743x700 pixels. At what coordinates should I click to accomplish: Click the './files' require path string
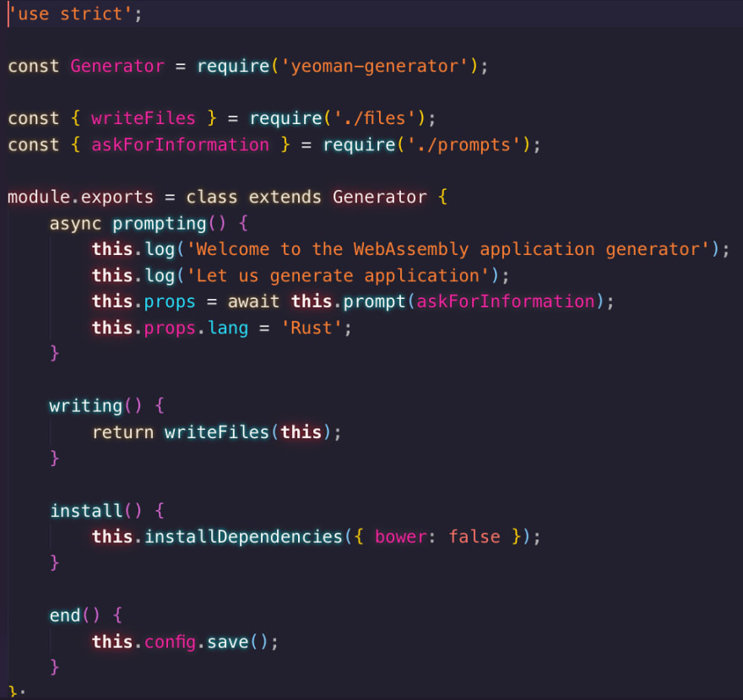(x=376, y=118)
